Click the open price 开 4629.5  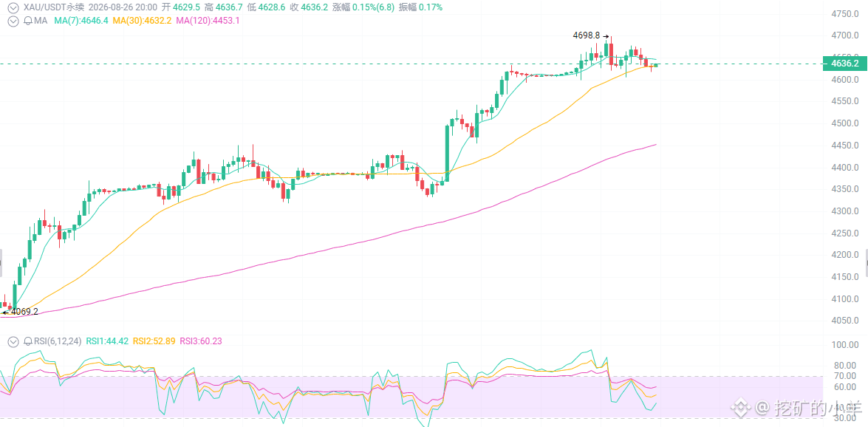pos(180,7)
